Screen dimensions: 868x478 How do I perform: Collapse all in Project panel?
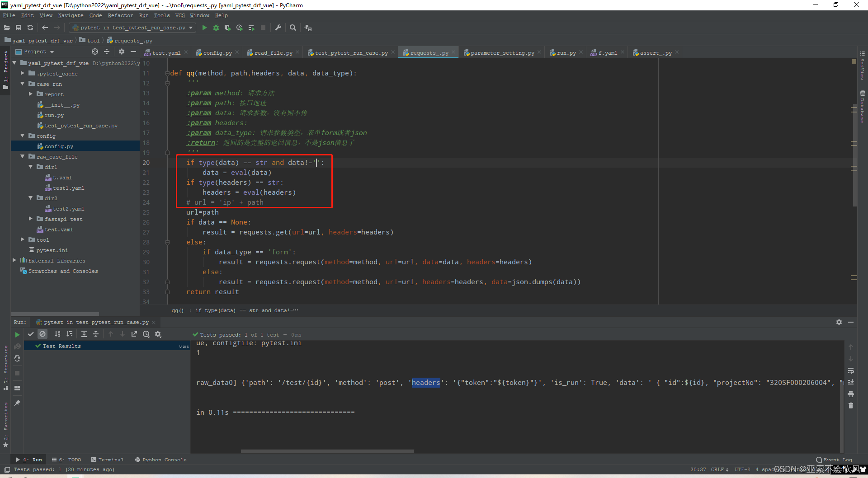pyautogui.click(x=107, y=52)
